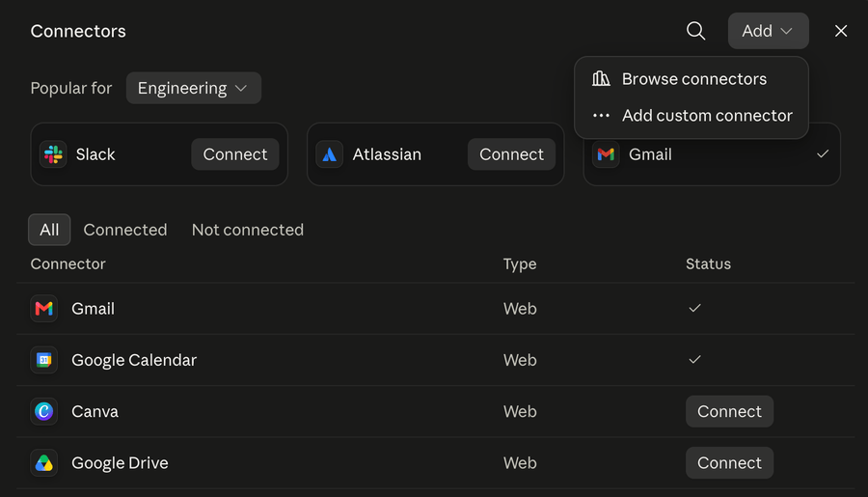Click the Connector column header

click(68, 263)
